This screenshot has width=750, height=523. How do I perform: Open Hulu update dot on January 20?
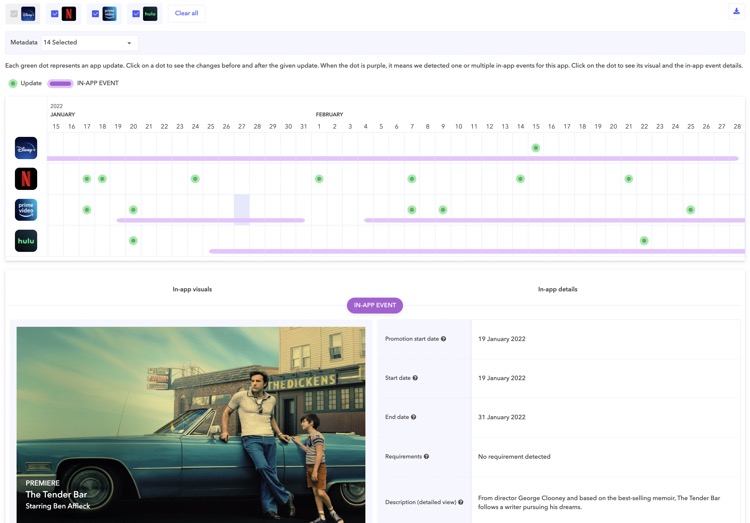tap(133, 241)
